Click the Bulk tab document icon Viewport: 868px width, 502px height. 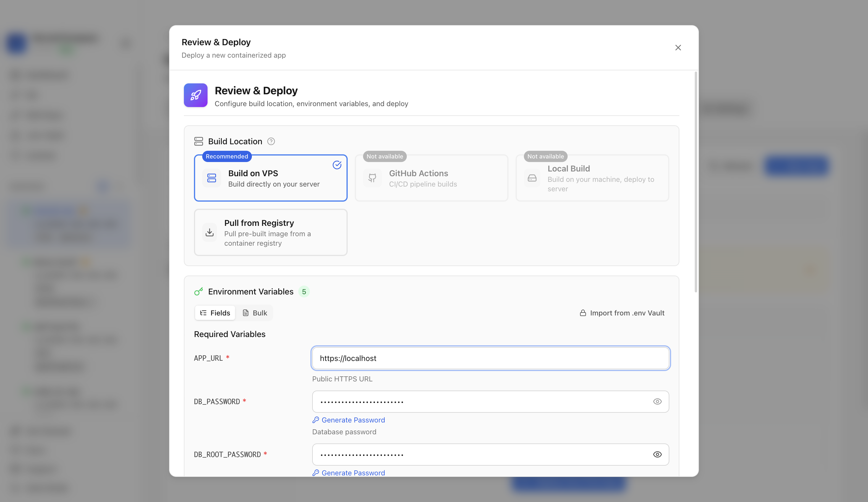(x=246, y=313)
